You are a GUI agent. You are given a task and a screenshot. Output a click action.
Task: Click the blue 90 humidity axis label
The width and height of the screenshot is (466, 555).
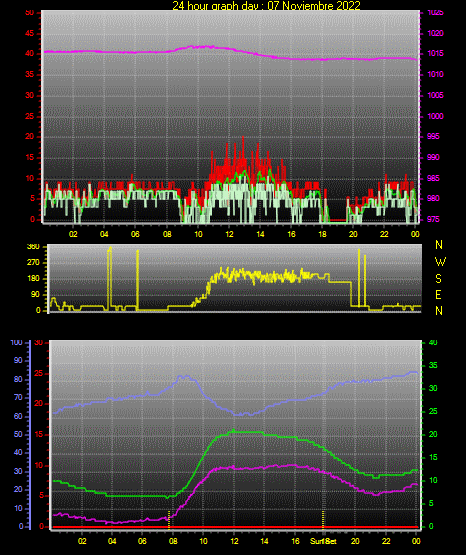[x=18, y=360]
